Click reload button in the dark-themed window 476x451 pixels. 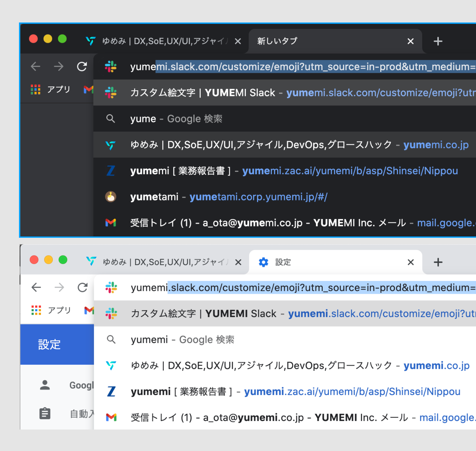tap(82, 67)
